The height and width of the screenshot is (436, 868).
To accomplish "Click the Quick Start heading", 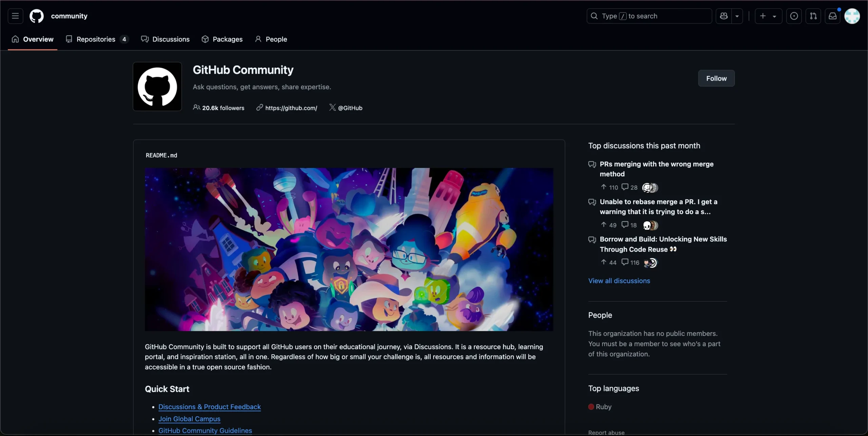I will (167, 389).
